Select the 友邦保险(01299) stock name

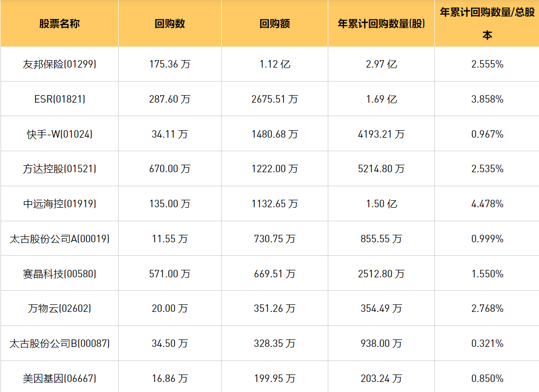pos(59,64)
